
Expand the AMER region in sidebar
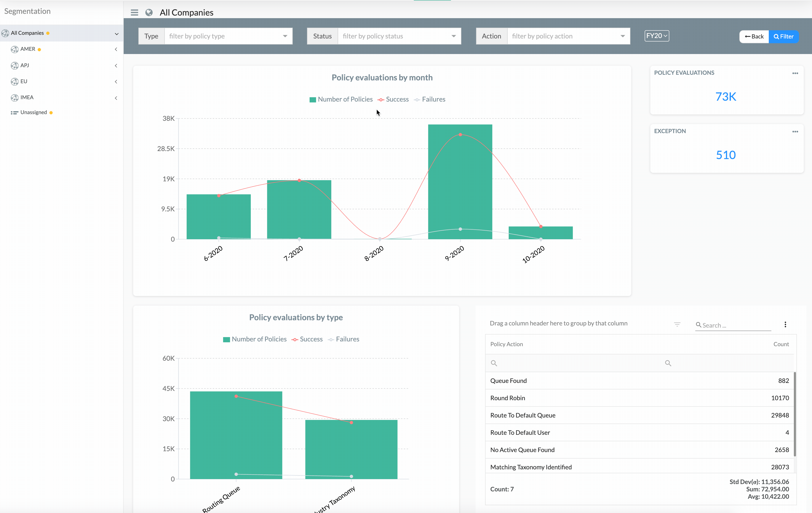116,49
